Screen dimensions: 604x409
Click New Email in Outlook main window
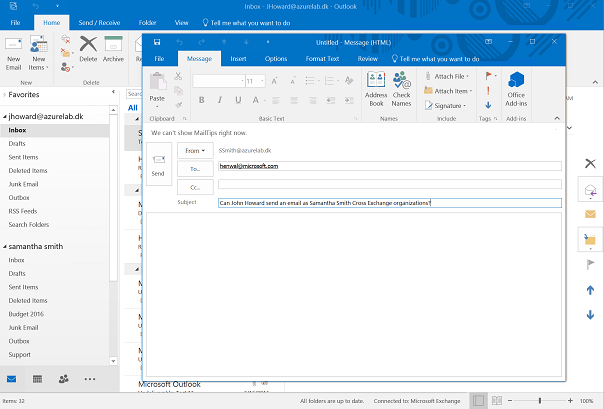point(13,53)
